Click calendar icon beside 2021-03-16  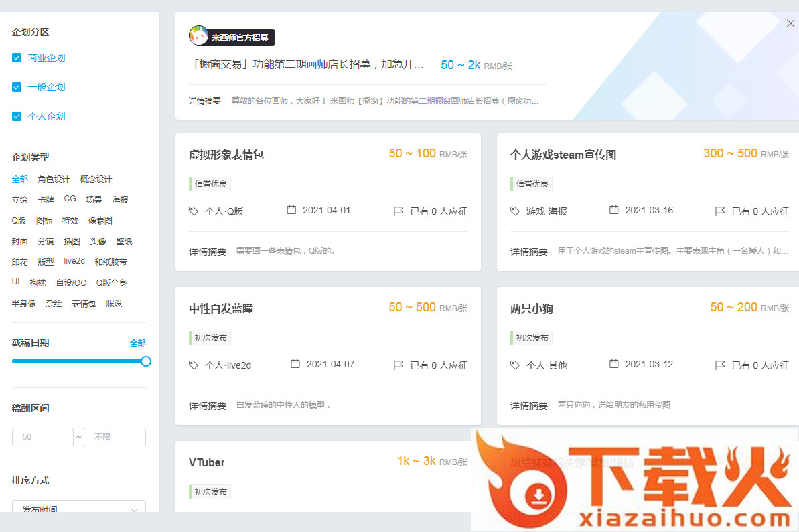tap(614, 209)
